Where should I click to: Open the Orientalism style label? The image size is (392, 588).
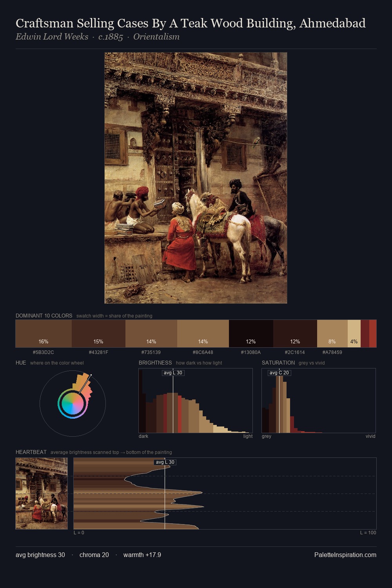click(x=156, y=37)
